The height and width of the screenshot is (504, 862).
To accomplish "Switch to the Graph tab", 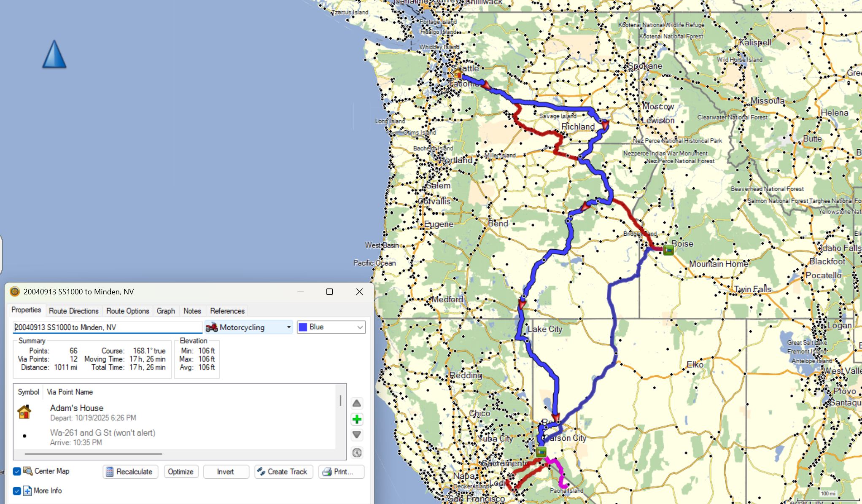I will coord(165,311).
